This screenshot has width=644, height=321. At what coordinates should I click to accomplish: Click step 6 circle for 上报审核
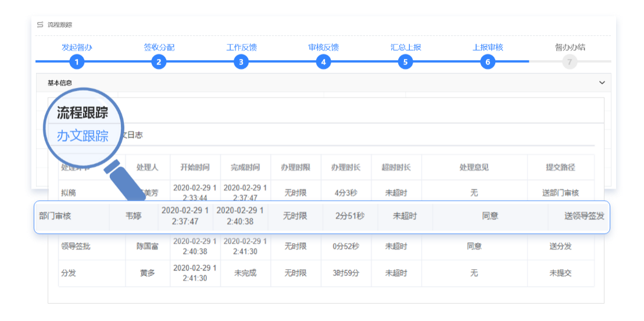[488, 62]
